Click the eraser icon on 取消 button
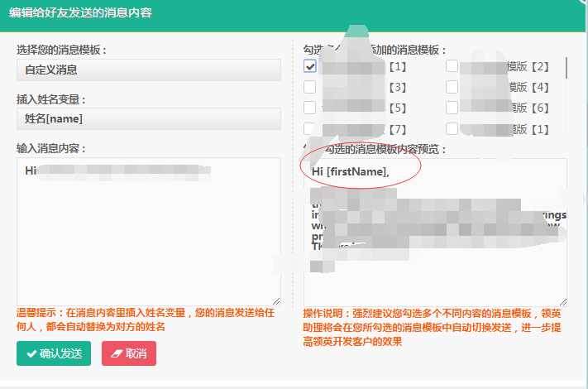Image resolution: width=588 pixels, height=389 pixels. 117,353
